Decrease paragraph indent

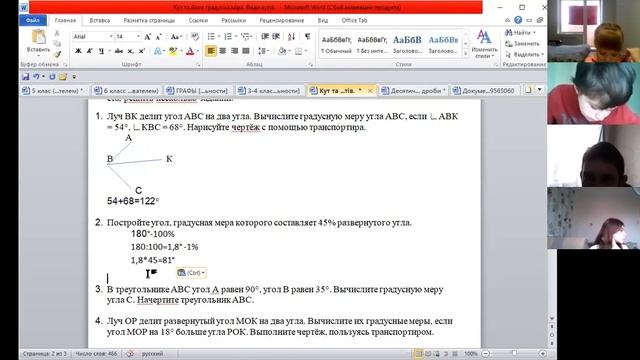265,37
